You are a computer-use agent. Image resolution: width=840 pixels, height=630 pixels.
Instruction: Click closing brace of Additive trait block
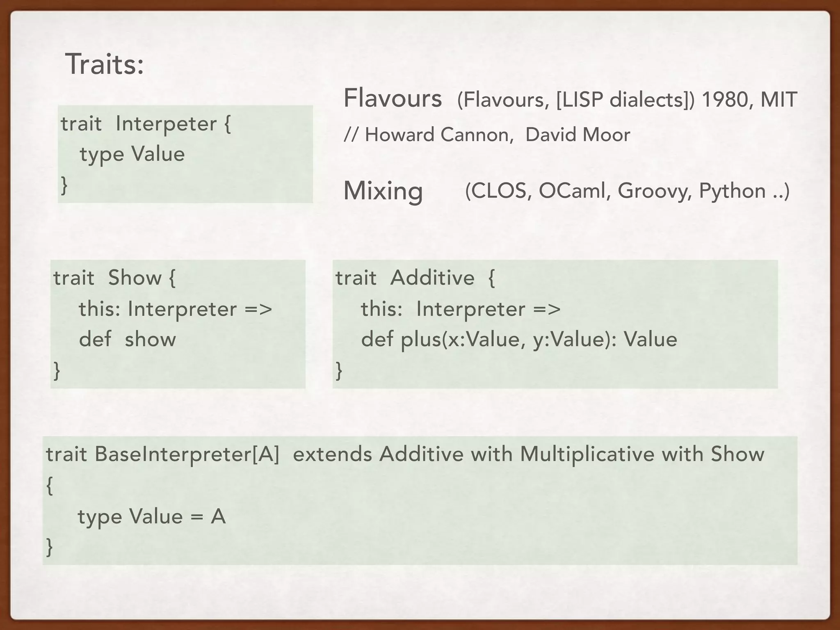[x=339, y=371]
